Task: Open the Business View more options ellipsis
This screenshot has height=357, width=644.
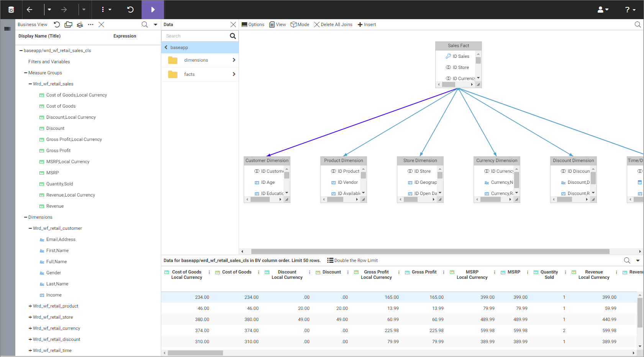Action: click(x=90, y=25)
